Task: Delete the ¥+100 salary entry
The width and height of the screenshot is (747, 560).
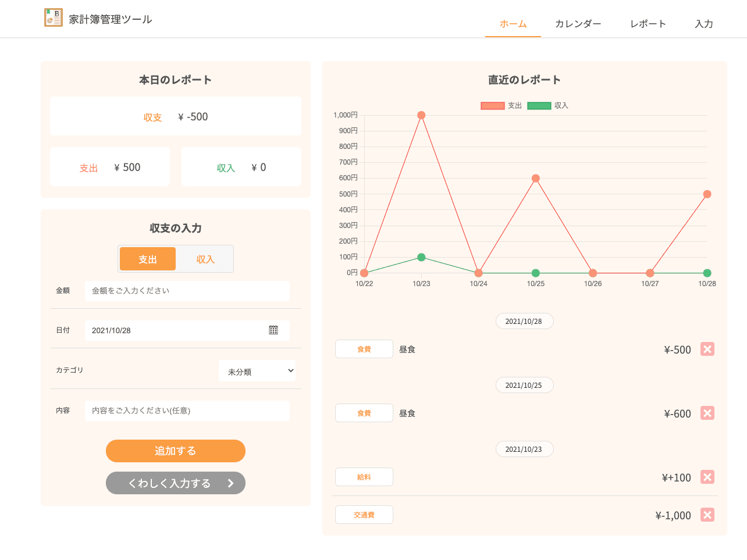Action: click(707, 477)
